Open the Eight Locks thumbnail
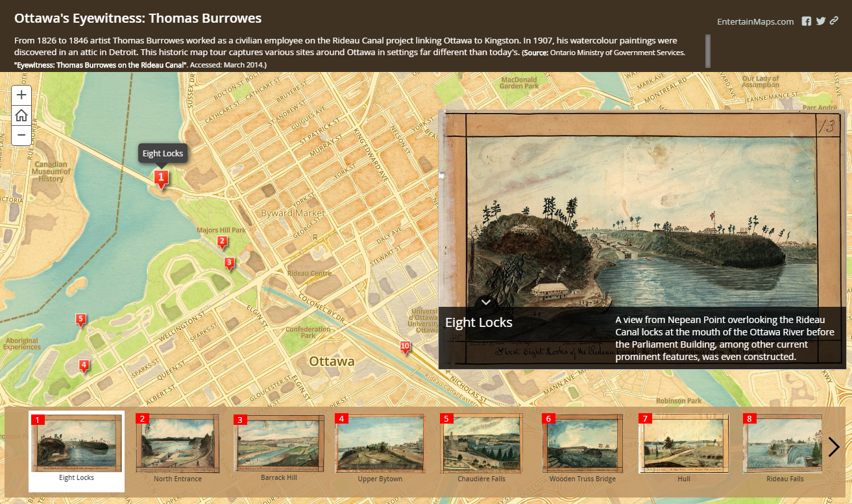 [77, 451]
